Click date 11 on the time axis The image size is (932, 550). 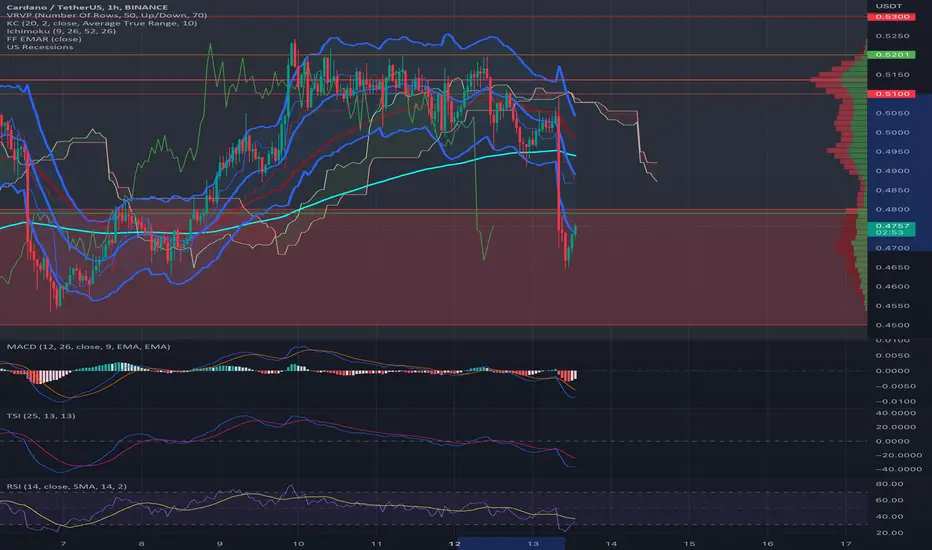(x=376, y=543)
